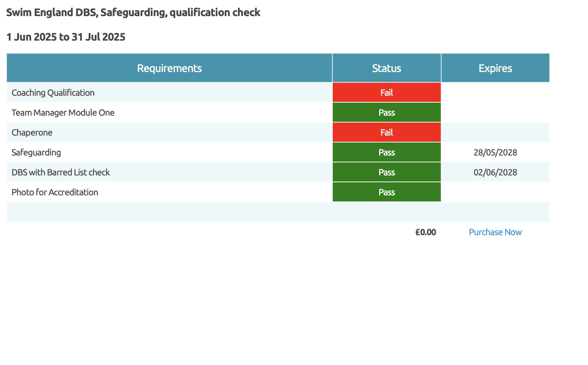Select the DBS with Barred List check row
Viewport: 588px width, 365px height.
coord(61,172)
